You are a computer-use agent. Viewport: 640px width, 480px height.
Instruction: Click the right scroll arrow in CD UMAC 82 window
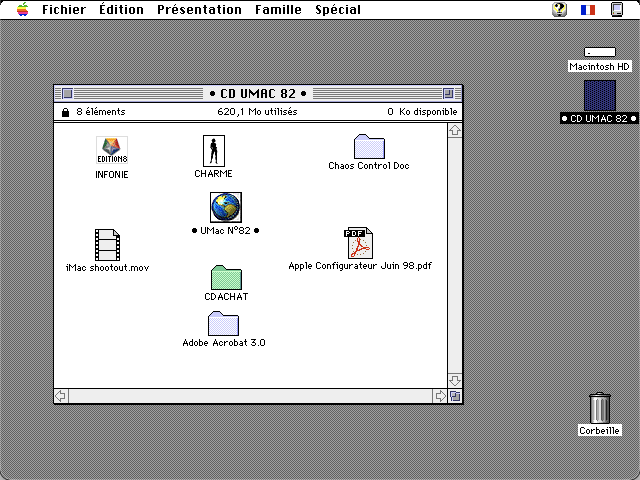pyautogui.click(x=440, y=396)
